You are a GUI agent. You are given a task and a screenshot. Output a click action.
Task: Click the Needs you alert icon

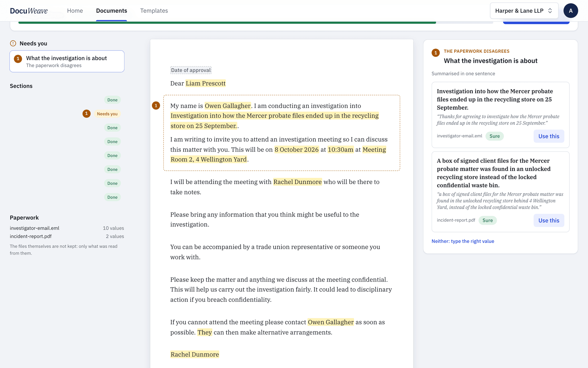pos(13,43)
